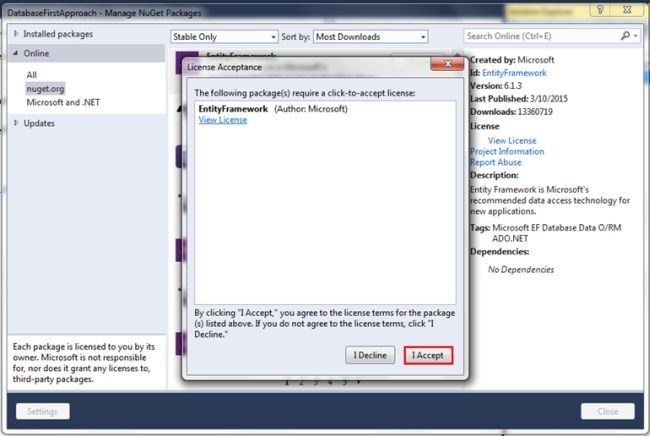Expand the Installed packages node
Viewport: 650px width, 436px height.
coord(16,34)
